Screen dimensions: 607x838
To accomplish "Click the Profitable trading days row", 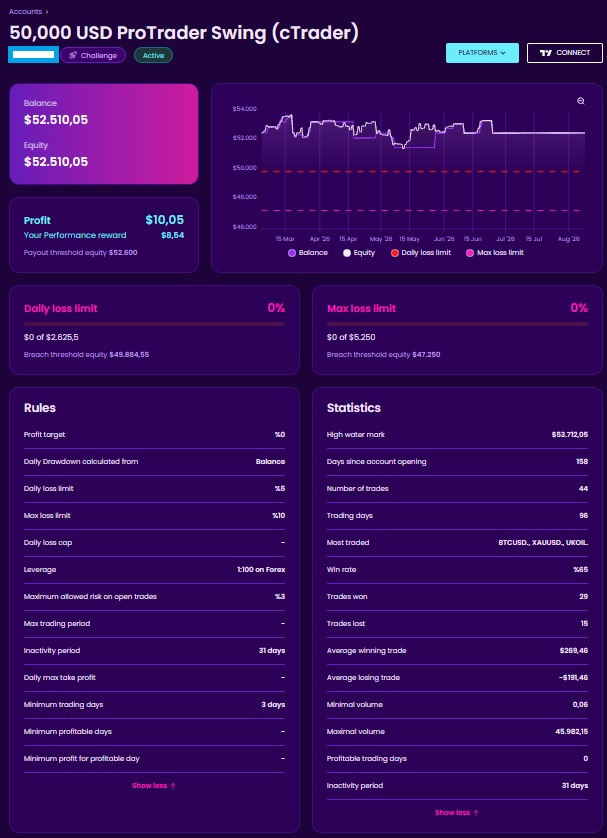I will point(457,758).
